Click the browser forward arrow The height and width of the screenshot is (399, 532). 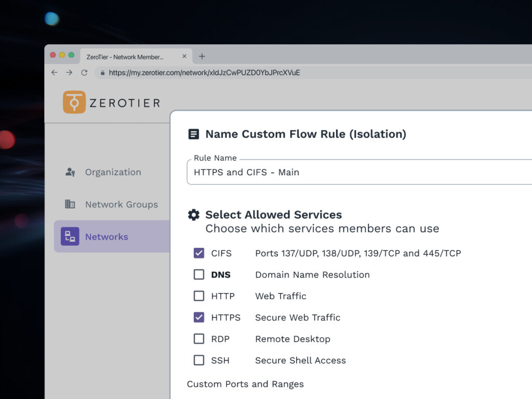pos(69,73)
